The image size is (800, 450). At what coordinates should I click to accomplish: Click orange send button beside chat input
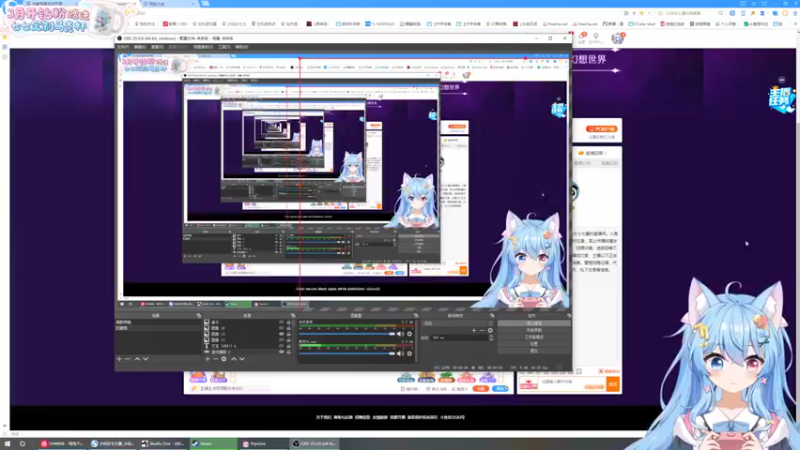click(x=612, y=384)
